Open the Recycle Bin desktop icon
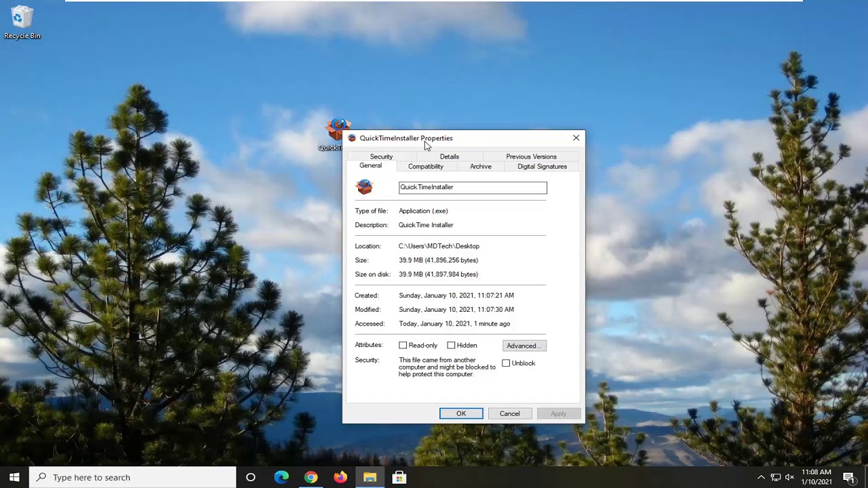This screenshot has height=488, width=868. coord(22,22)
